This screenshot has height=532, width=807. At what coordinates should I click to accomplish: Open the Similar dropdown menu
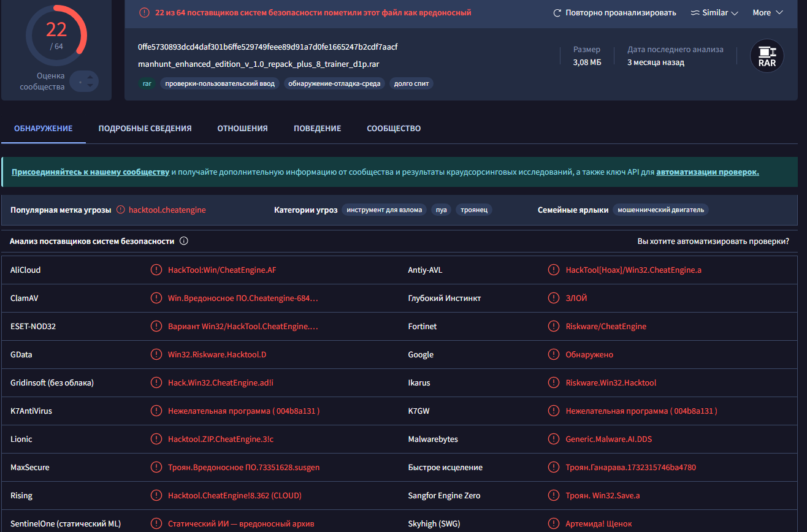714,13
